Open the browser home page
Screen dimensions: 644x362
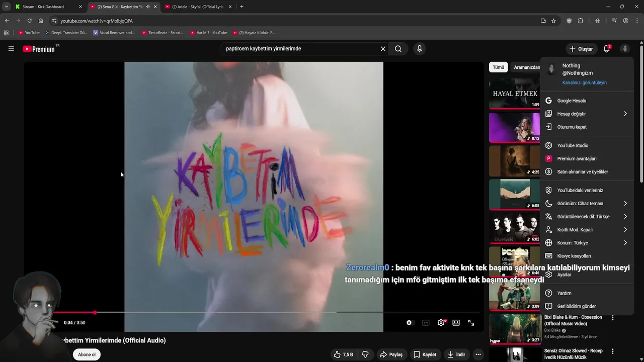[x=41, y=21]
